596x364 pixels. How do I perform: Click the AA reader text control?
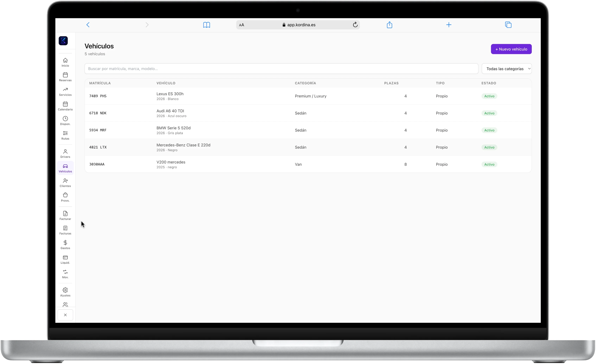point(241,25)
